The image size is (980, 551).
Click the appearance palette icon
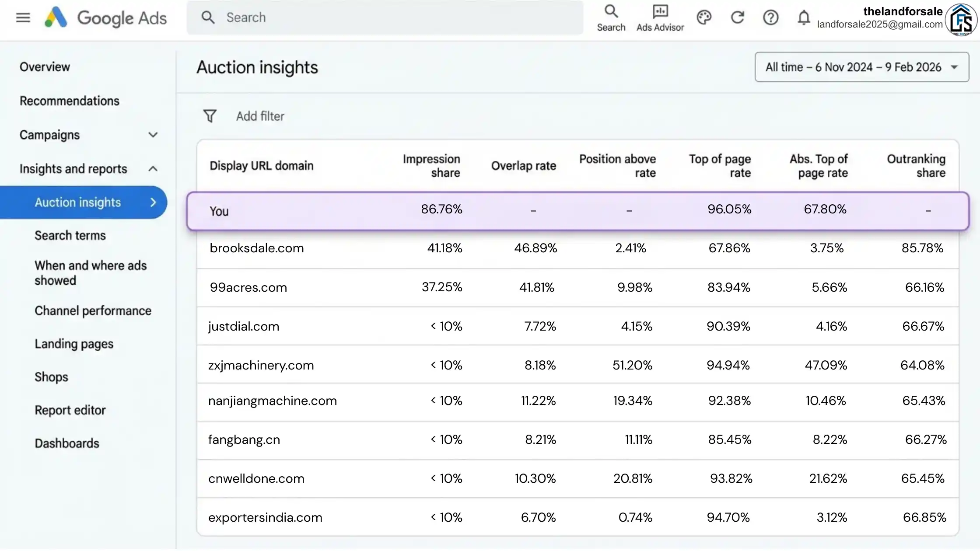(x=704, y=17)
